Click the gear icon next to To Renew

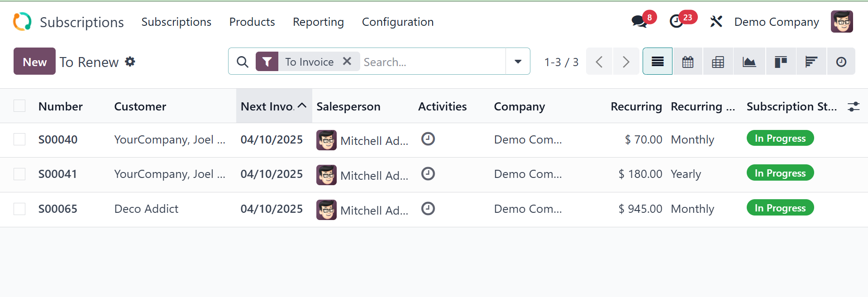click(130, 62)
